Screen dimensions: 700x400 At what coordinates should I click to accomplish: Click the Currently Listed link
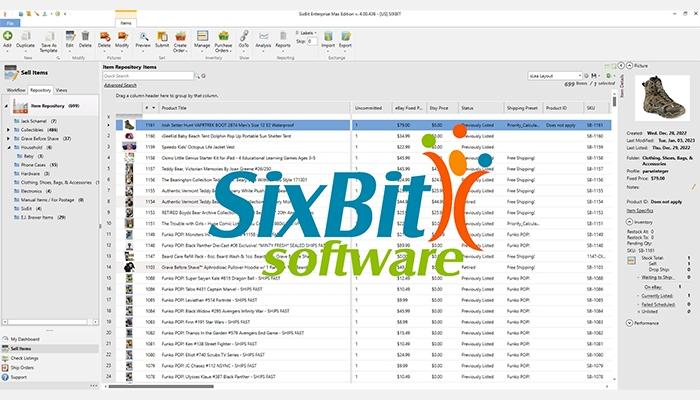pos(657,296)
